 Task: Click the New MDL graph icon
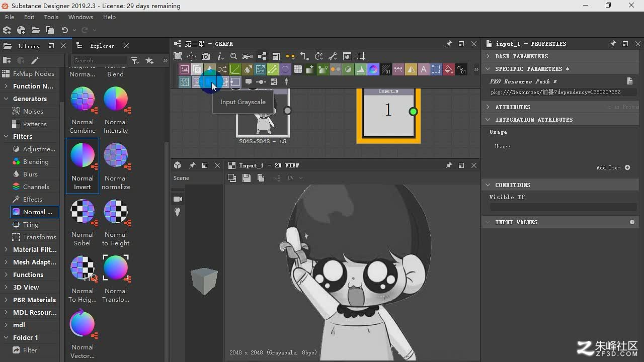click(x=21, y=30)
